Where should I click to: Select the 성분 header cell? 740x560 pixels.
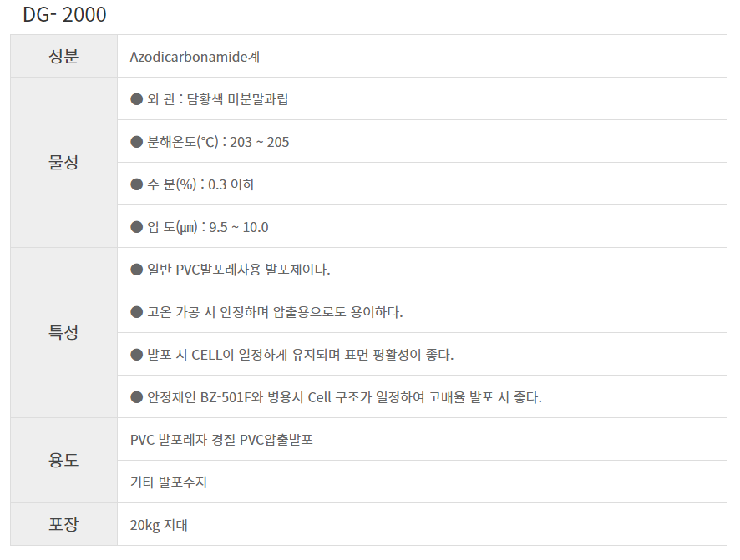63,57
